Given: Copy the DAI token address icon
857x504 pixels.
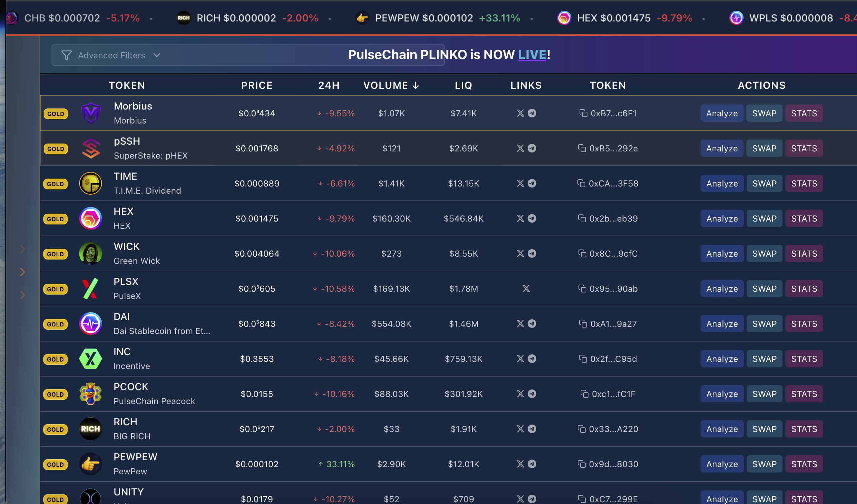Looking at the screenshot, I should tap(583, 324).
